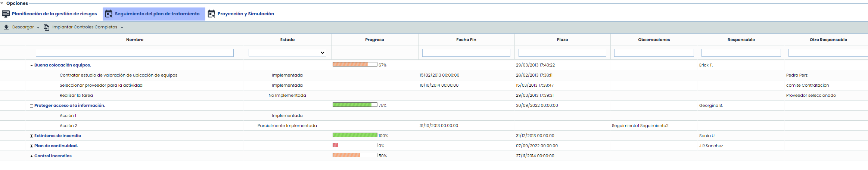Viewport: 868px width, 170px height.
Task: Collapse the Opciones section arrow
Action: (x=2, y=3)
